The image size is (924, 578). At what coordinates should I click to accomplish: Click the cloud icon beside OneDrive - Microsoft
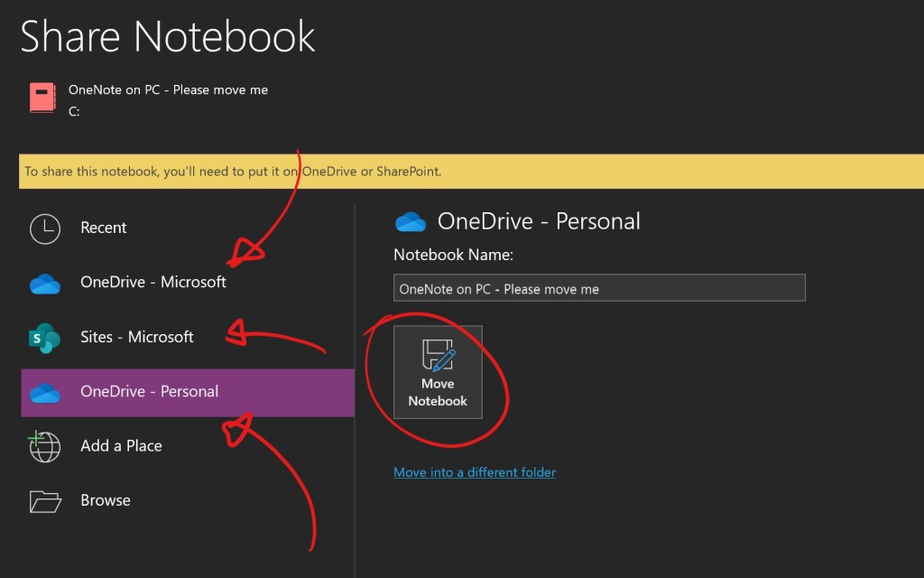click(x=45, y=284)
